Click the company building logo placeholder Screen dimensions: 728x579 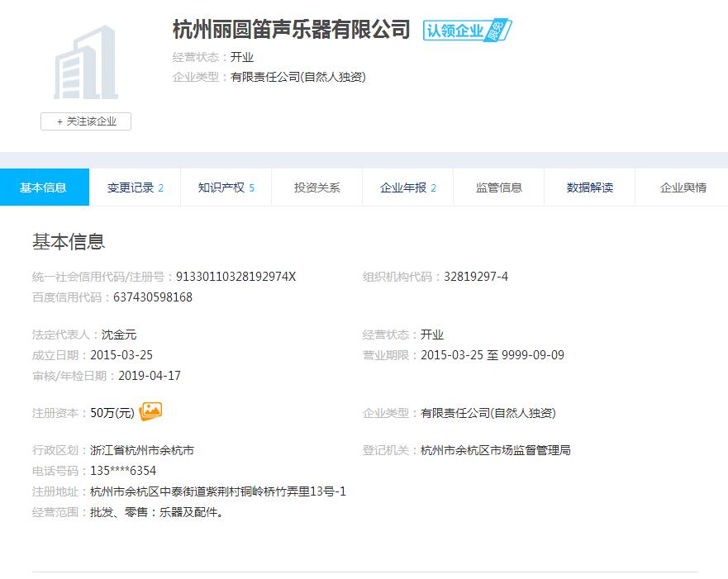point(86,62)
